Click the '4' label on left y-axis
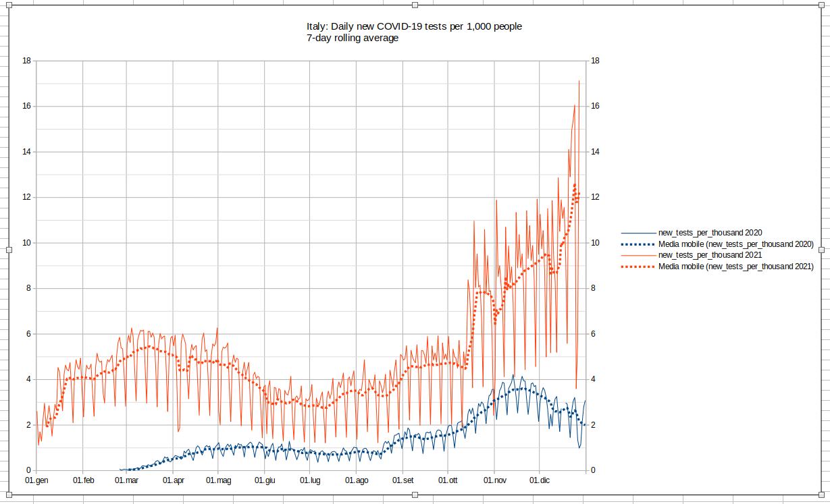The width and height of the screenshot is (830, 504). click(x=28, y=379)
